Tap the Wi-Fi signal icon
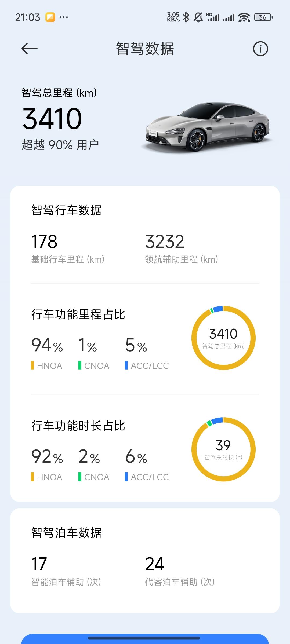 click(244, 17)
